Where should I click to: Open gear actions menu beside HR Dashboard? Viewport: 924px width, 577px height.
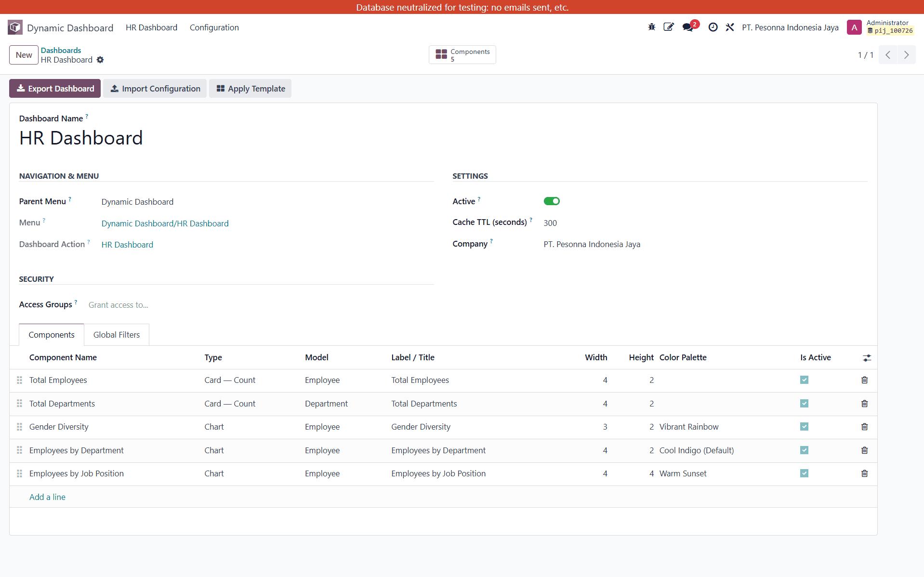click(100, 60)
